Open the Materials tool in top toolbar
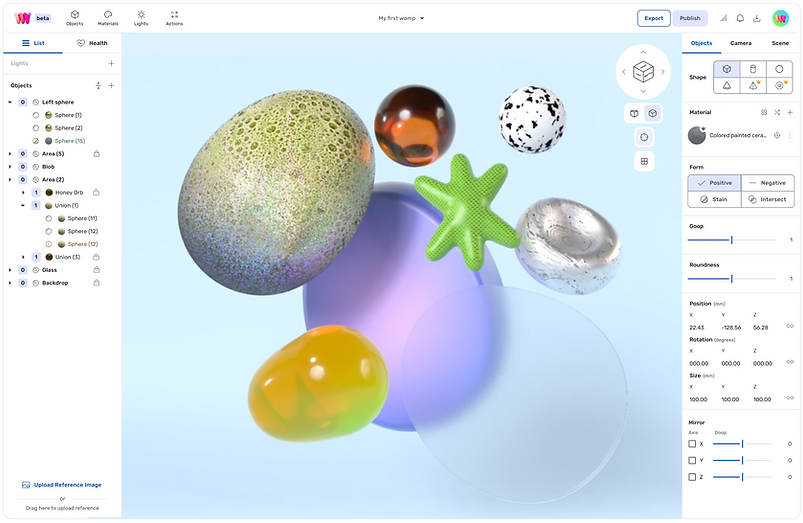The image size is (803, 523). 108,18
